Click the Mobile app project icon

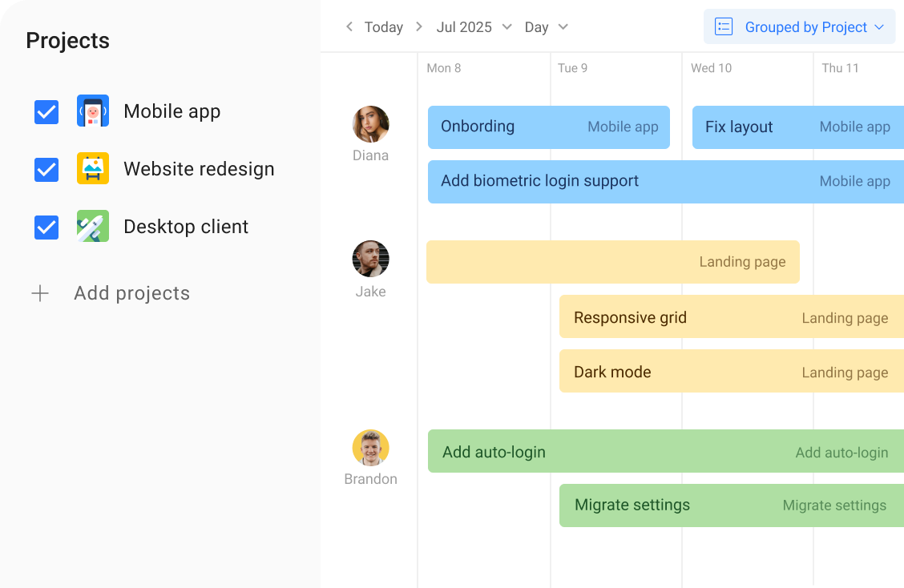(x=92, y=111)
